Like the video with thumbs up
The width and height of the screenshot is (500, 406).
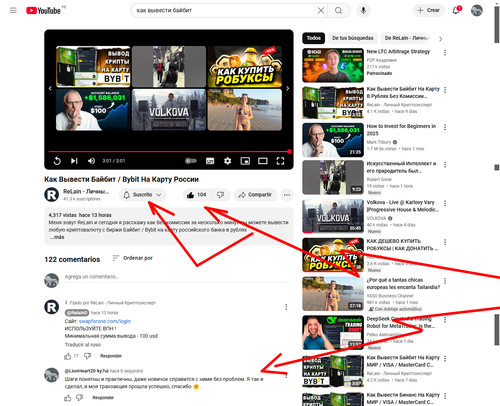click(197, 195)
